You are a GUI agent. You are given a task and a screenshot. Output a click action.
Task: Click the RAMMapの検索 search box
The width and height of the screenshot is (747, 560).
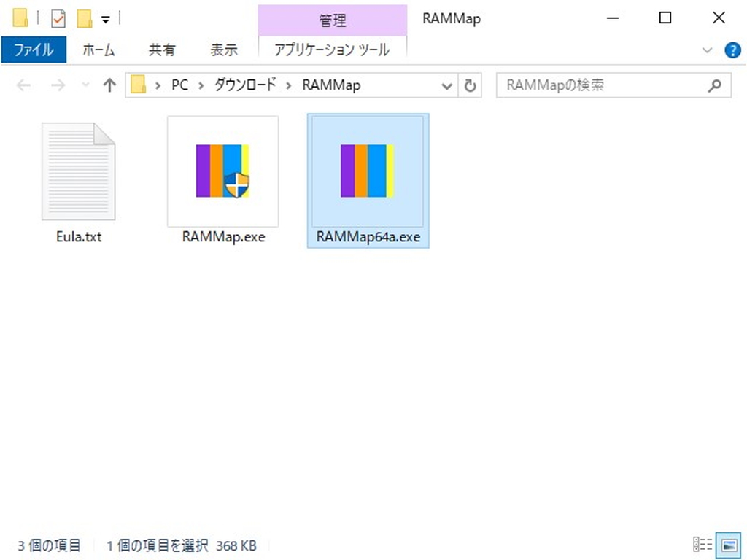(x=613, y=85)
